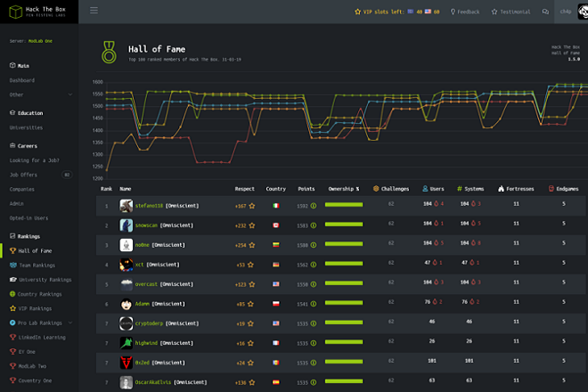Click the respect star for stefano118
Screen dimensions: 588x392
tap(252, 206)
